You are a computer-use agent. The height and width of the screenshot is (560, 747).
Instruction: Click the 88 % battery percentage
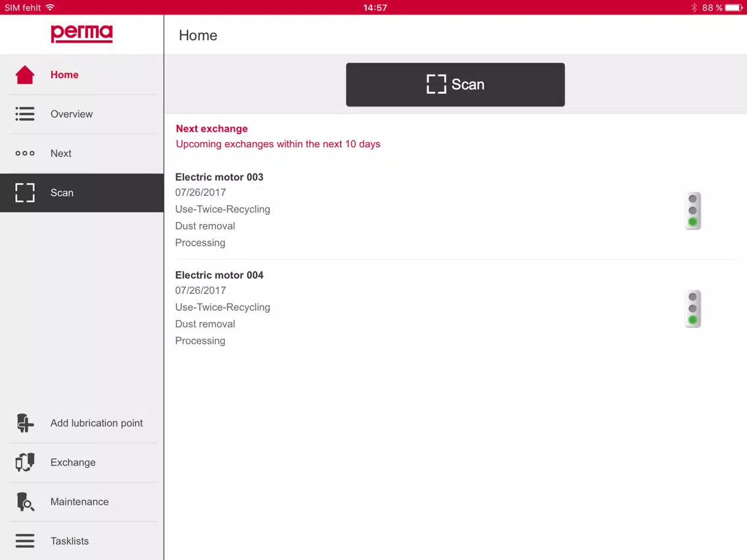point(712,8)
